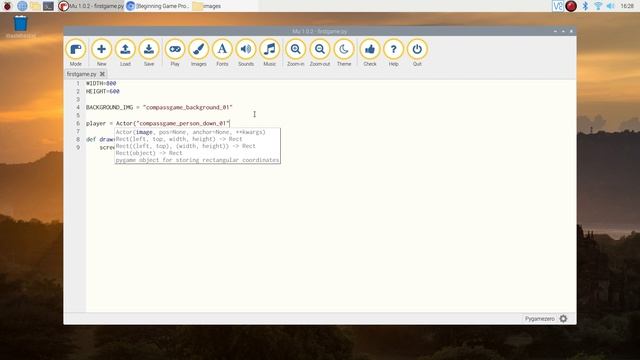
Task: Click line 1 WIDTH=800 code
Action: (101, 83)
